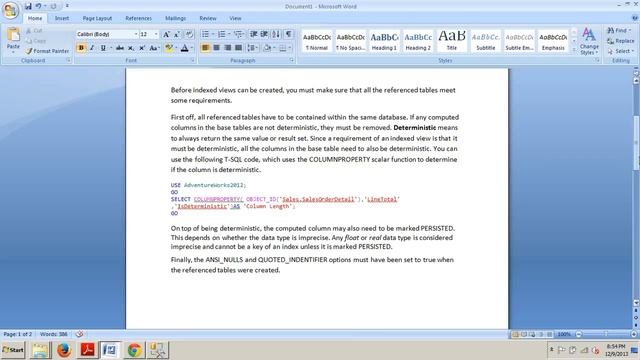Increase paragraph indent
The height and width of the screenshot is (360, 640).
[x=264, y=34]
